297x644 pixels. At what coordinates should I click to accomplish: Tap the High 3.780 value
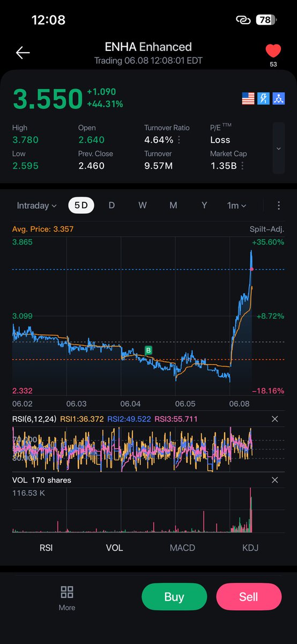tap(25, 140)
